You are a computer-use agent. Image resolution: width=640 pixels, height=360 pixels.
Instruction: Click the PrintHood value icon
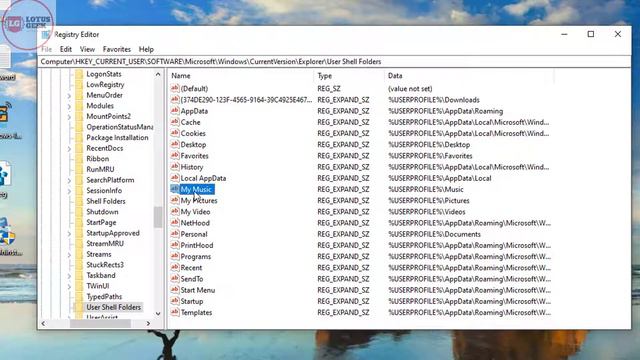[175, 245]
